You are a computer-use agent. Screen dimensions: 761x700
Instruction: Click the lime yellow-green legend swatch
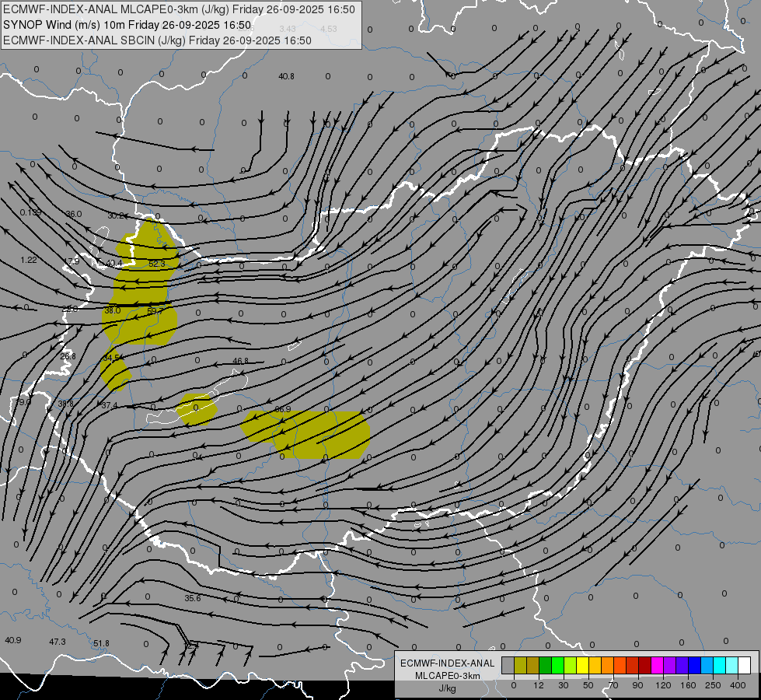click(570, 665)
